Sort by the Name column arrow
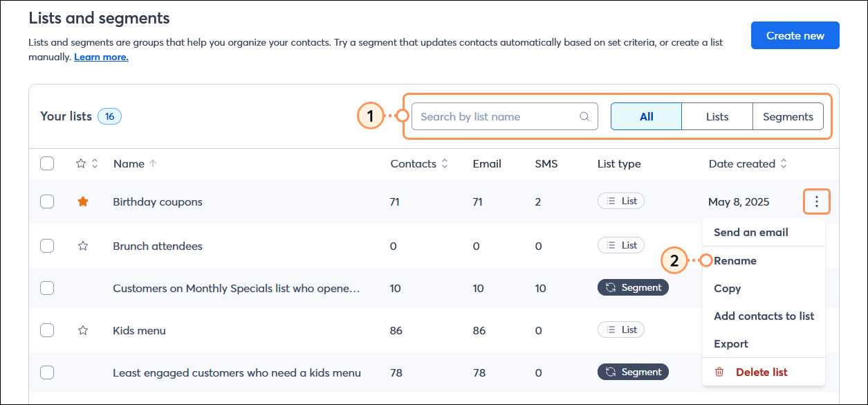 [x=153, y=164]
